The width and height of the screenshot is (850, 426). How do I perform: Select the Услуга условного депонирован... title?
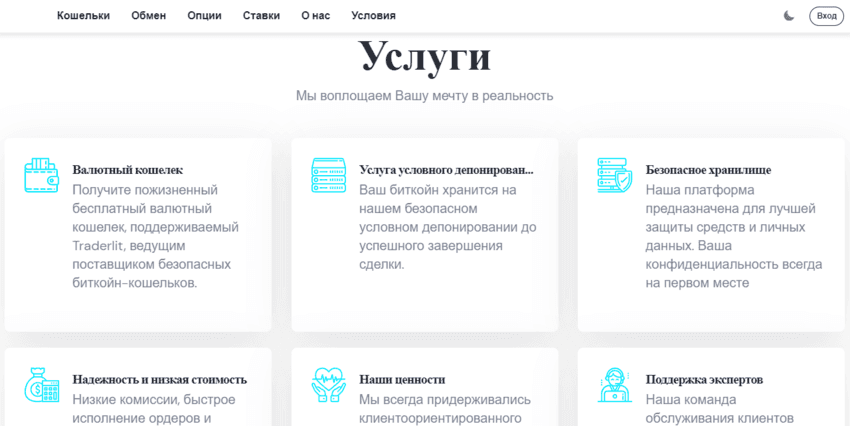(446, 170)
